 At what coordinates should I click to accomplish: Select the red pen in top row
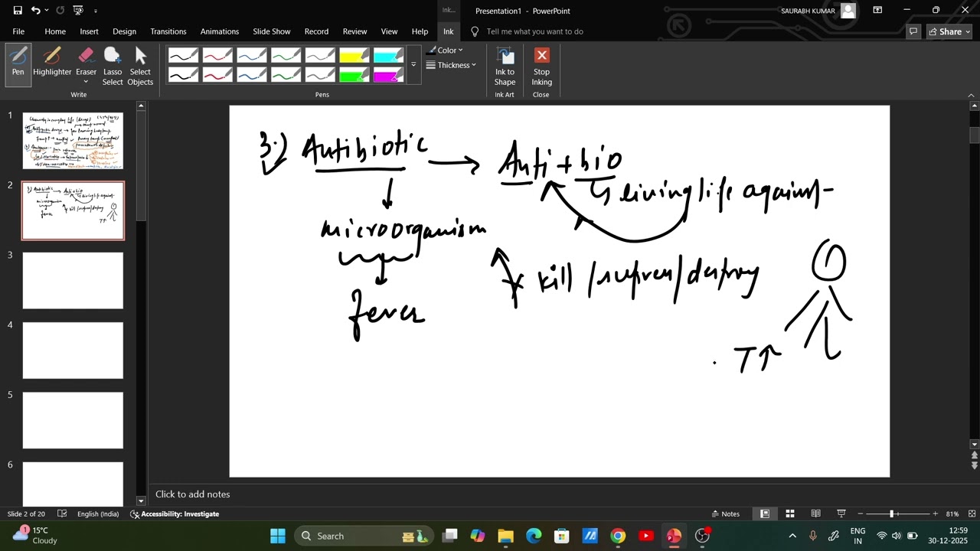217,55
